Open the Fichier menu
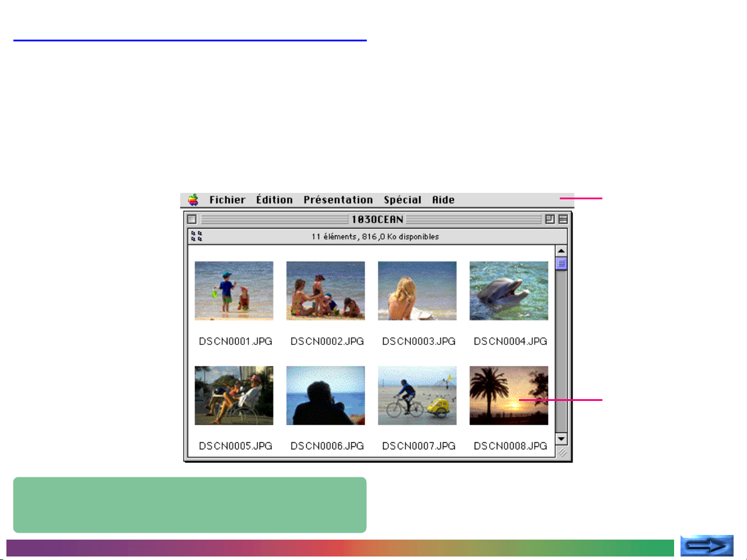The image size is (747, 560). click(x=227, y=200)
